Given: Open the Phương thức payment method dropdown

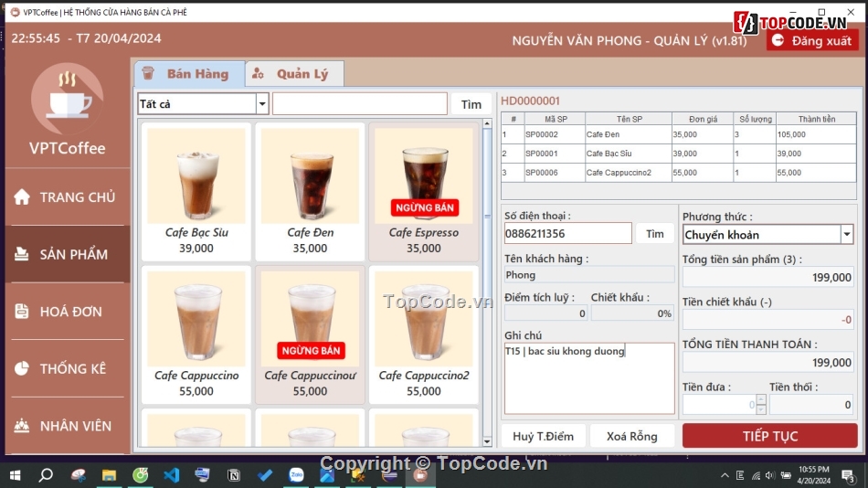Looking at the screenshot, I should (846, 235).
